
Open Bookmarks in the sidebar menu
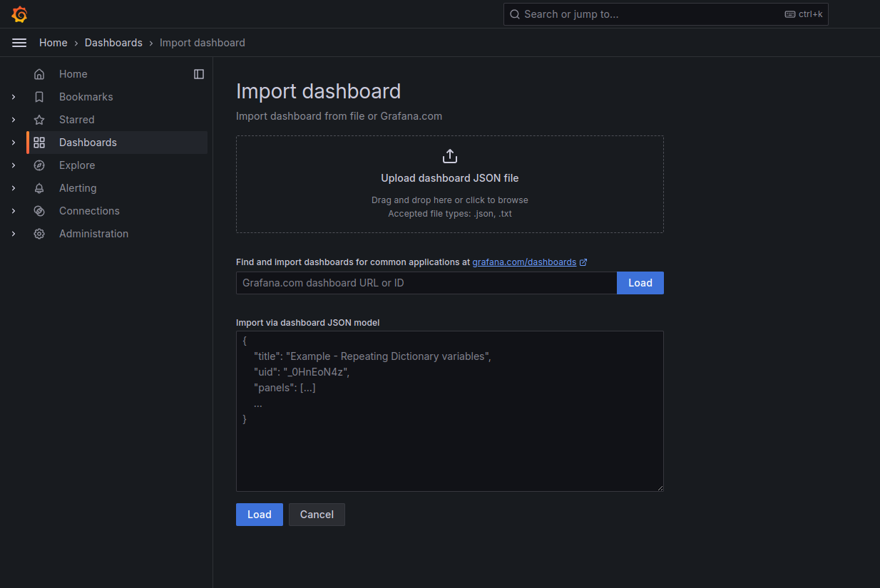pyautogui.click(x=86, y=97)
